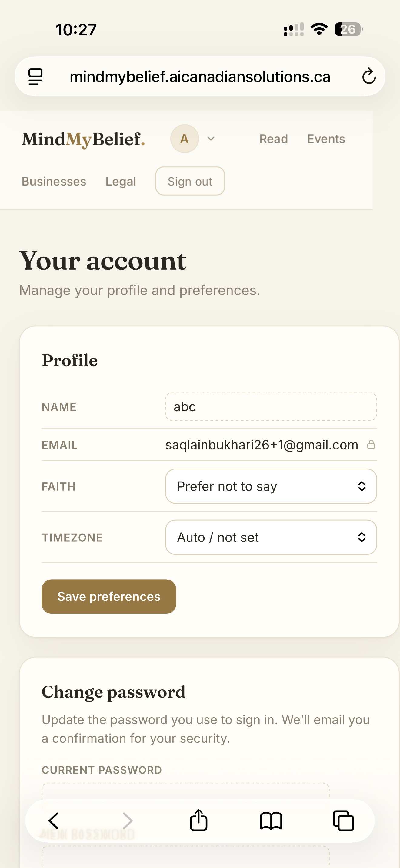Open the reader/page menu icon in the address bar

coord(35,77)
